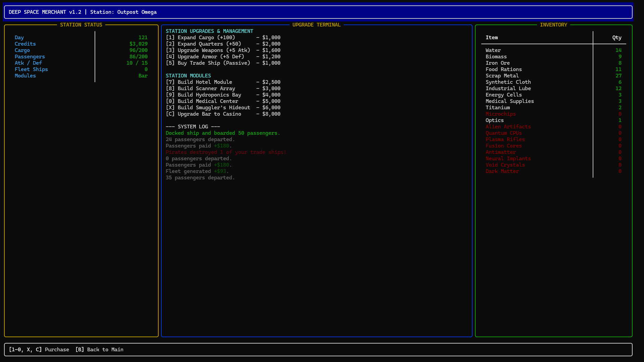Screen dimensions: 644x362
Task: Buy the Expand Quarters (+50) upgrade
Action: (223, 44)
